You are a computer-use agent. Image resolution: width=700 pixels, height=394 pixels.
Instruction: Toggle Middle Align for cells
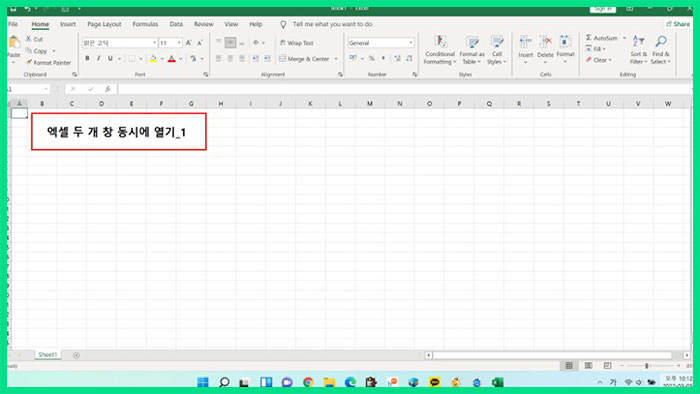click(x=230, y=42)
